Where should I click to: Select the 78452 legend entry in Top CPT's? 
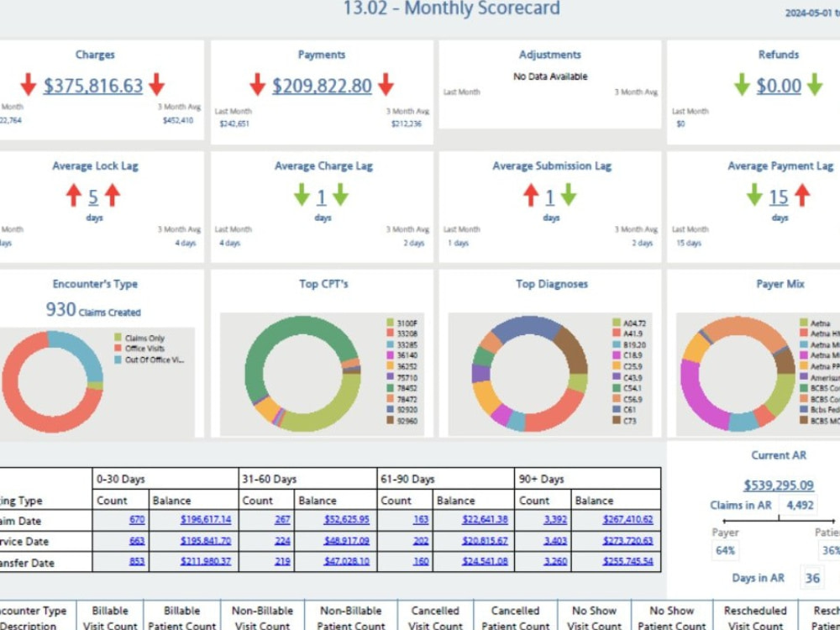click(x=402, y=388)
